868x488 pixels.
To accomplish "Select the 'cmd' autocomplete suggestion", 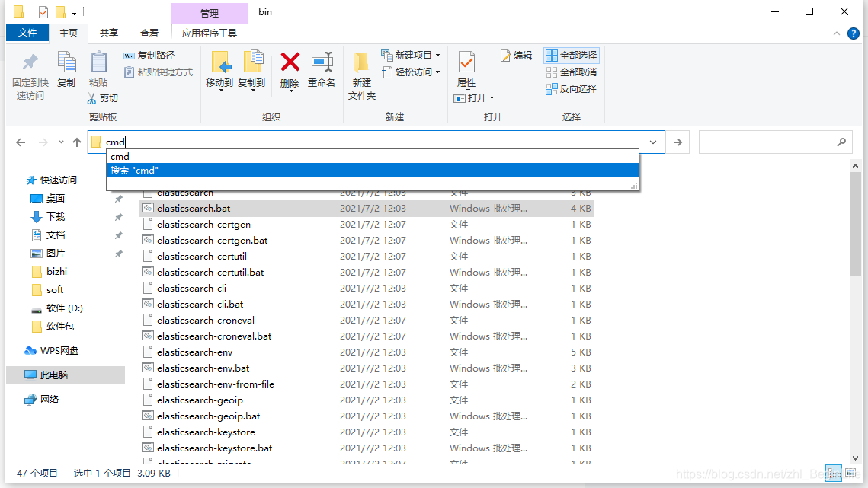I will pyautogui.click(x=372, y=157).
